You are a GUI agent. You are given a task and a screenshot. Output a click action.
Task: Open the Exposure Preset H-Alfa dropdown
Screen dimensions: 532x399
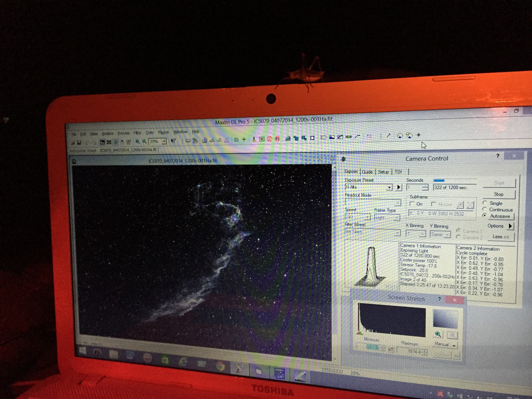[x=389, y=187]
